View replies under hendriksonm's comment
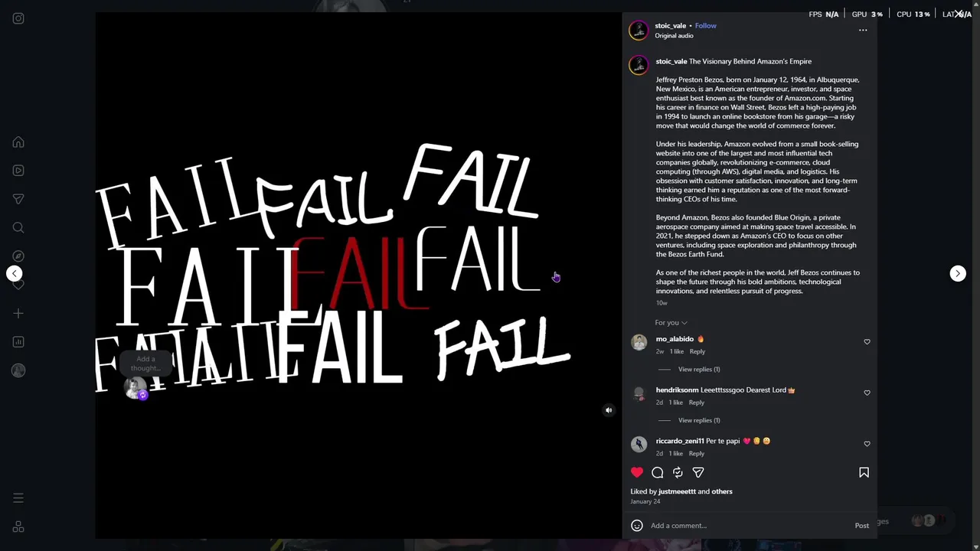Image resolution: width=980 pixels, height=551 pixels. coord(699,420)
